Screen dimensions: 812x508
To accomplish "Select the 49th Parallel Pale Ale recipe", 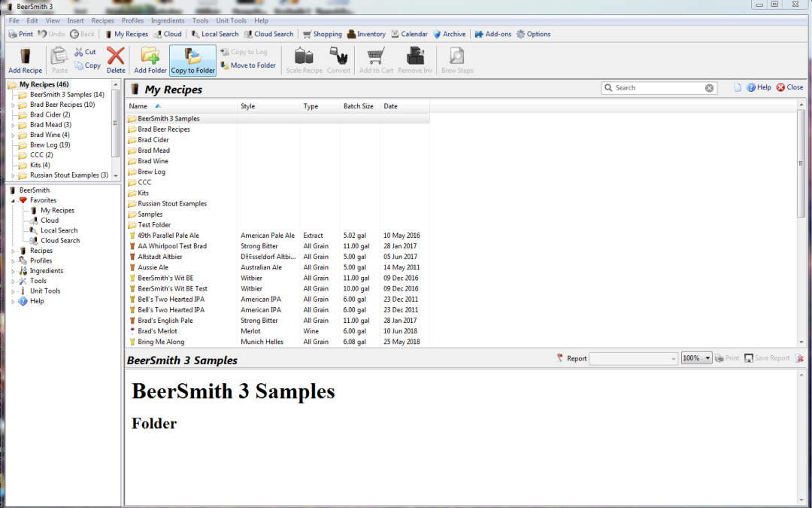I will [x=277, y=236].
